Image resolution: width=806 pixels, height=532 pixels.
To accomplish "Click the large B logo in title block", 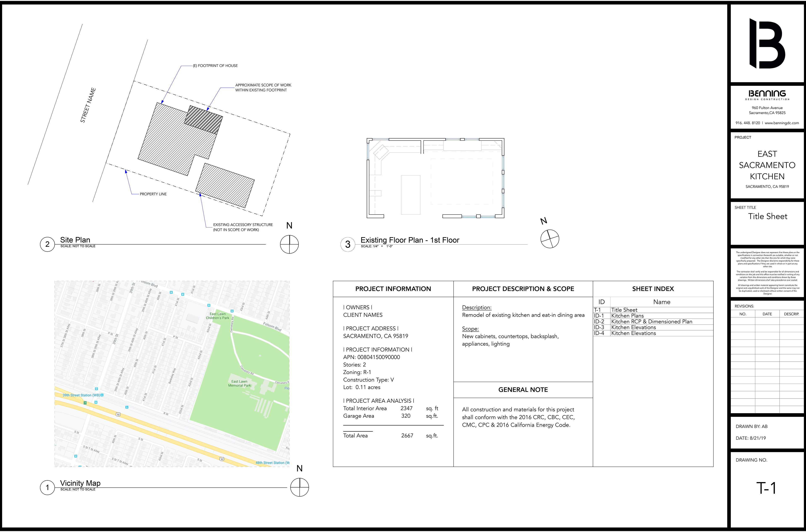I will (x=767, y=43).
